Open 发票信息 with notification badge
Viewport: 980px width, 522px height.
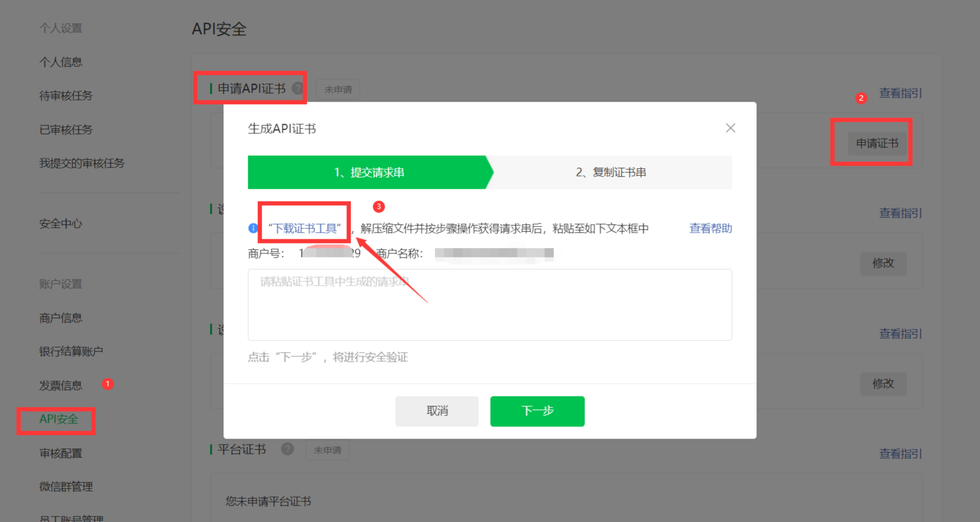[x=61, y=385]
